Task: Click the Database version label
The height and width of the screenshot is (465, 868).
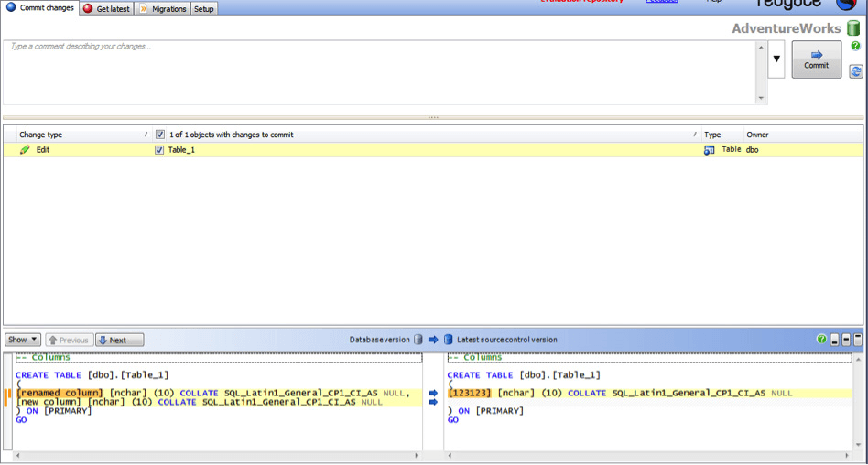Action: 380,340
